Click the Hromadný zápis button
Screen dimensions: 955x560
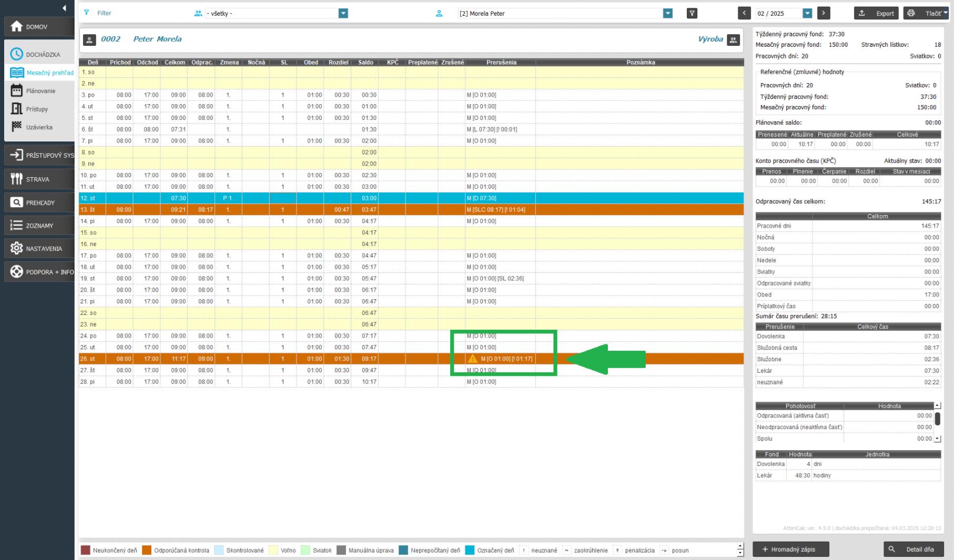point(790,549)
